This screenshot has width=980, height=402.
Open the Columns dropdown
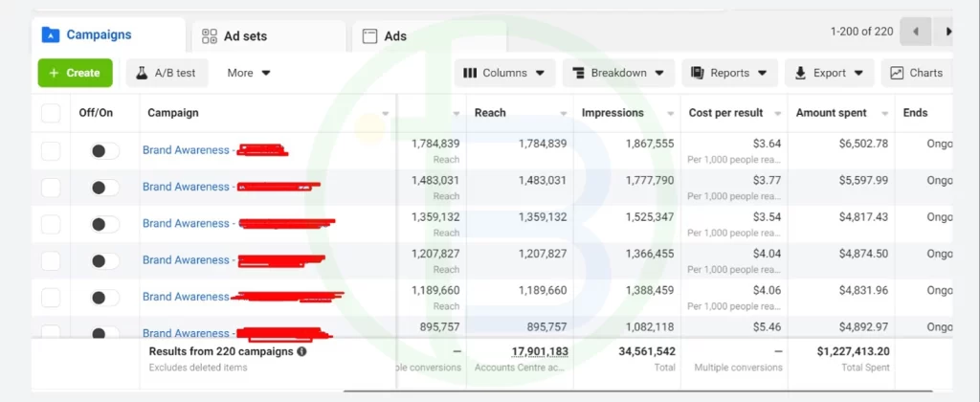503,73
